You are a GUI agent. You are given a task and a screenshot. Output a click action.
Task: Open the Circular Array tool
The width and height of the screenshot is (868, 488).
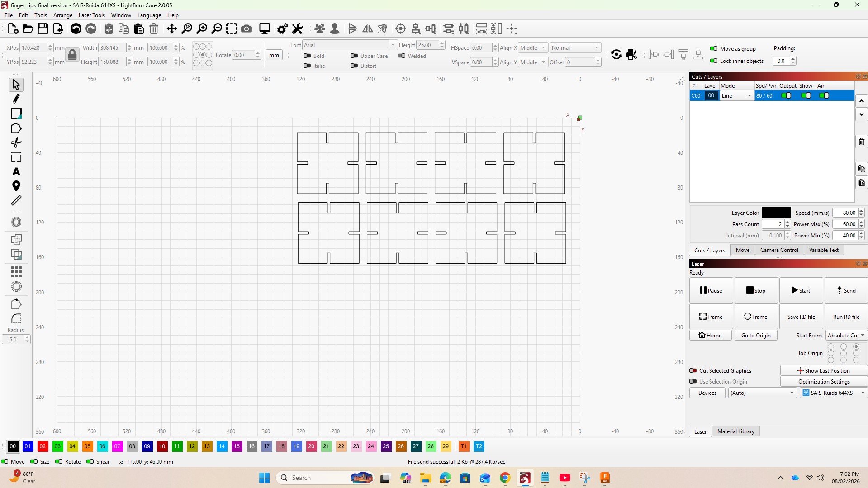click(x=16, y=286)
